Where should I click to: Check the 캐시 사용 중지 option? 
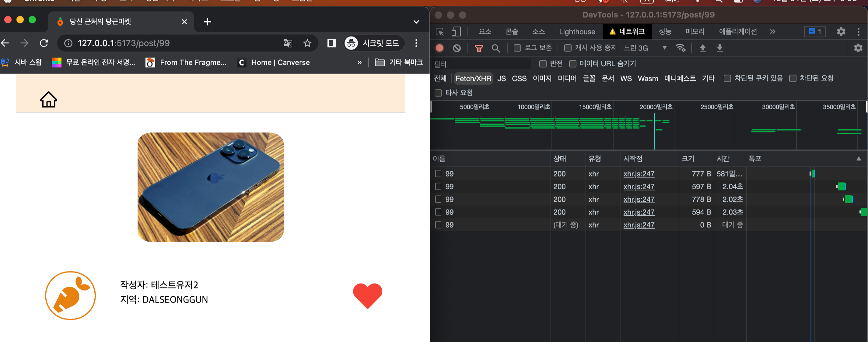pos(568,48)
